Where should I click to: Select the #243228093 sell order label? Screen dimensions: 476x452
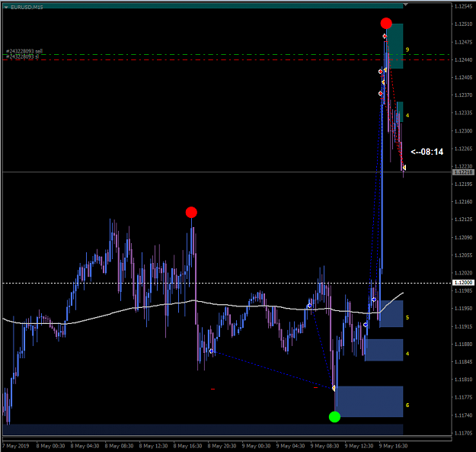(24, 51)
